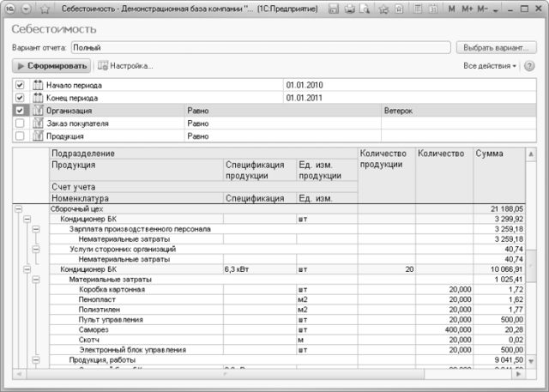
Task: Click the filter icon beside Организация
Action: [x=38, y=111]
